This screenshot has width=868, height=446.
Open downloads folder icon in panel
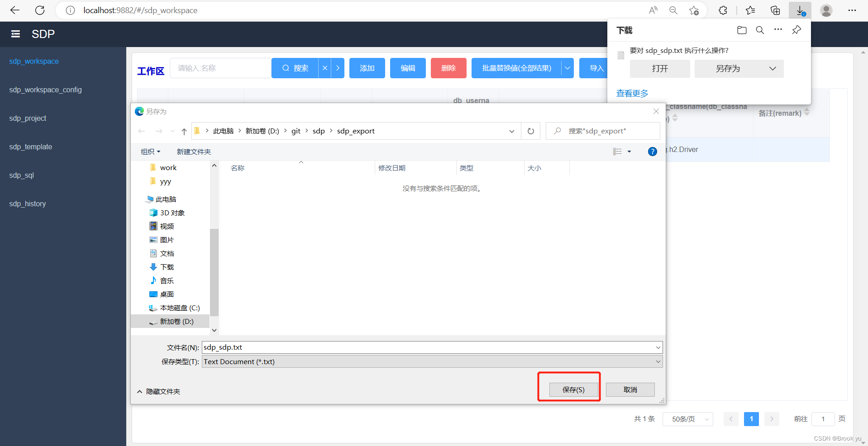click(x=742, y=30)
